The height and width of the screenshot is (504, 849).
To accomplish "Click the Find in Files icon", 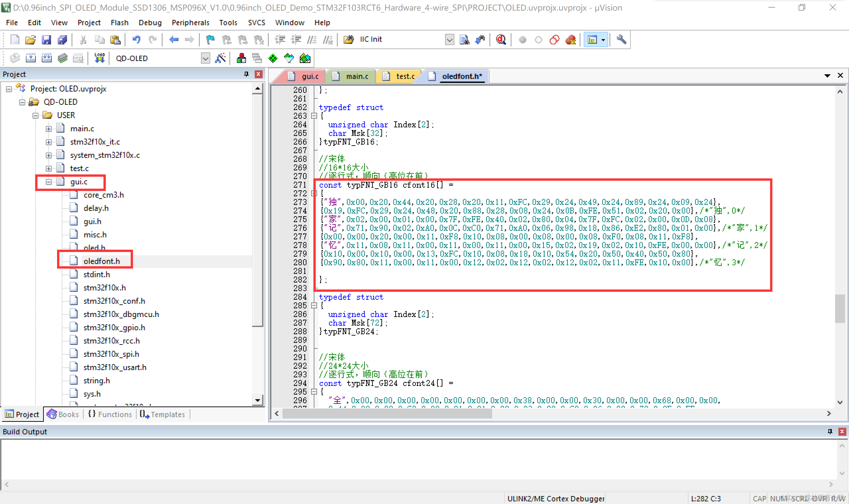I will 464,40.
